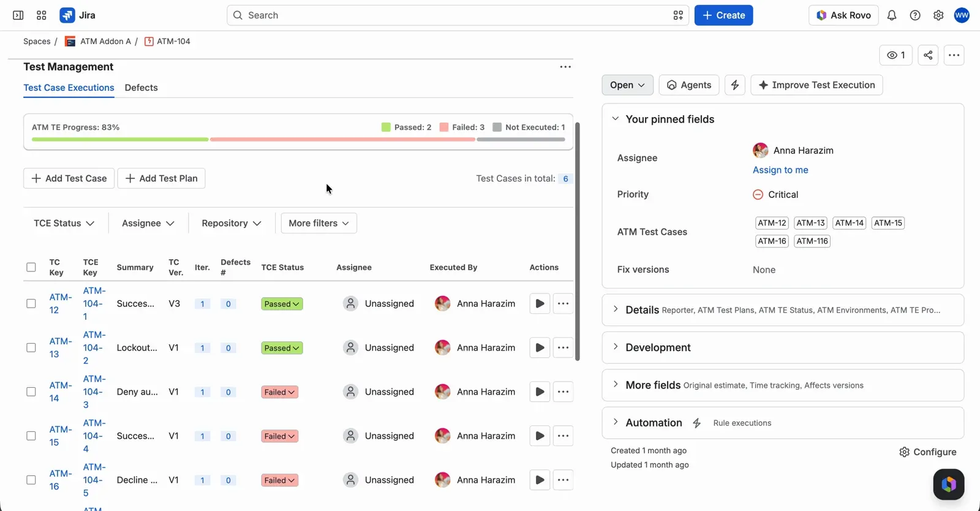Collapse the left sidebar icon
This screenshot has height=511, width=980.
pos(18,15)
